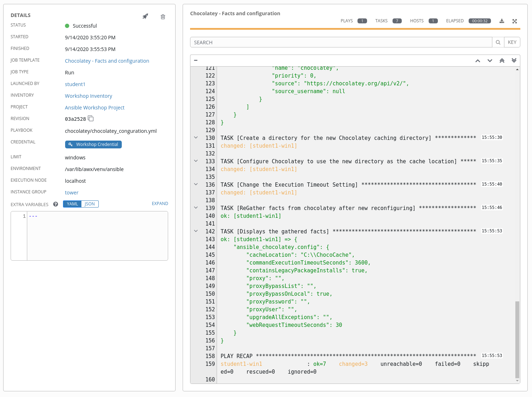Click the windows limit value
The height and width of the screenshot is (397, 532).
[x=75, y=158]
